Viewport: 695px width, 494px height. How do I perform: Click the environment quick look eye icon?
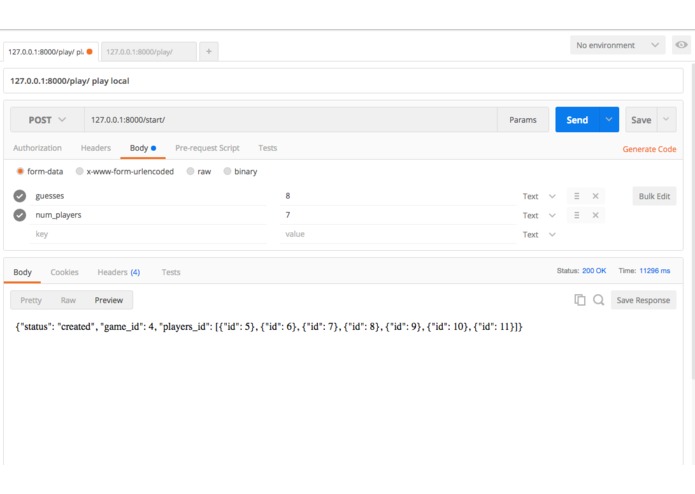681,45
